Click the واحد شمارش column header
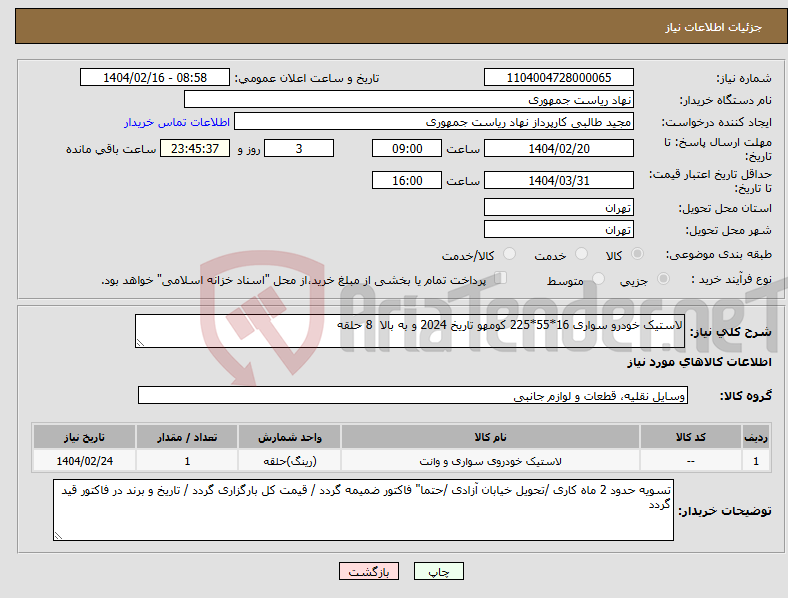 click(x=289, y=437)
